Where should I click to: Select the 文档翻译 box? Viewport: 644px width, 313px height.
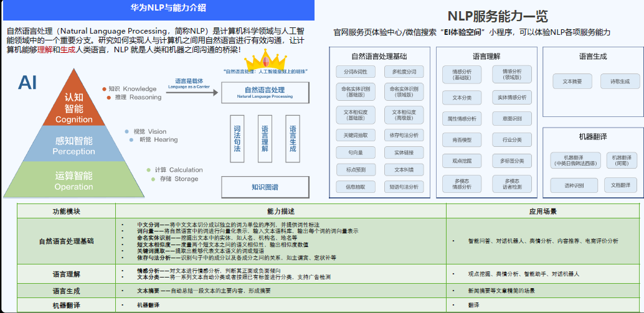pos(620,185)
